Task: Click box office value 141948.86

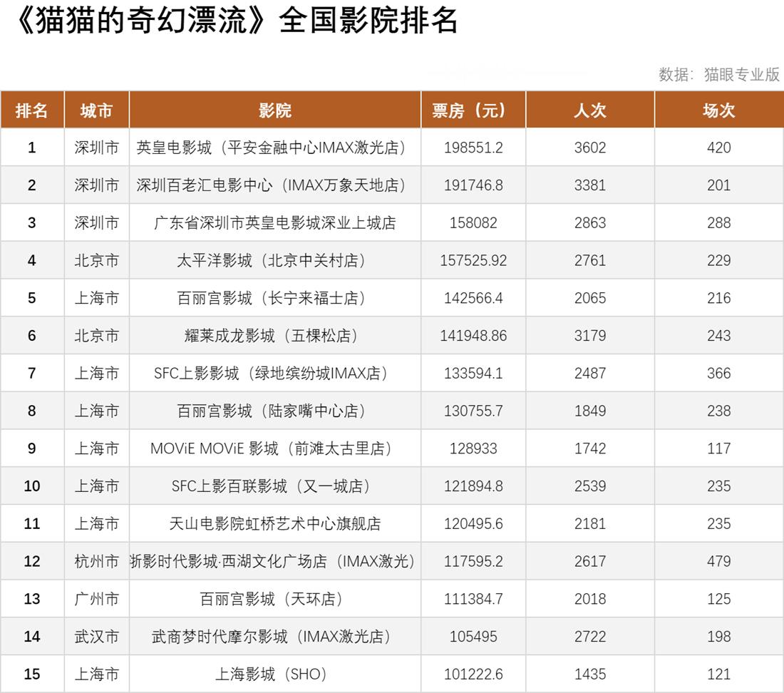Action: [473, 336]
